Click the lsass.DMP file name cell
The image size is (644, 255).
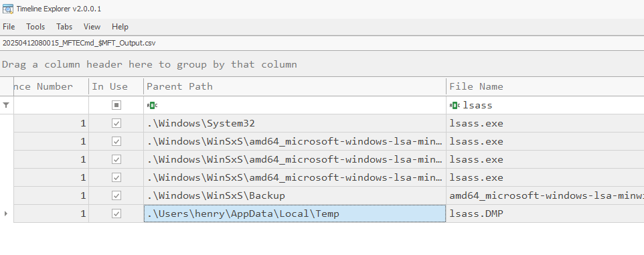tap(545, 214)
